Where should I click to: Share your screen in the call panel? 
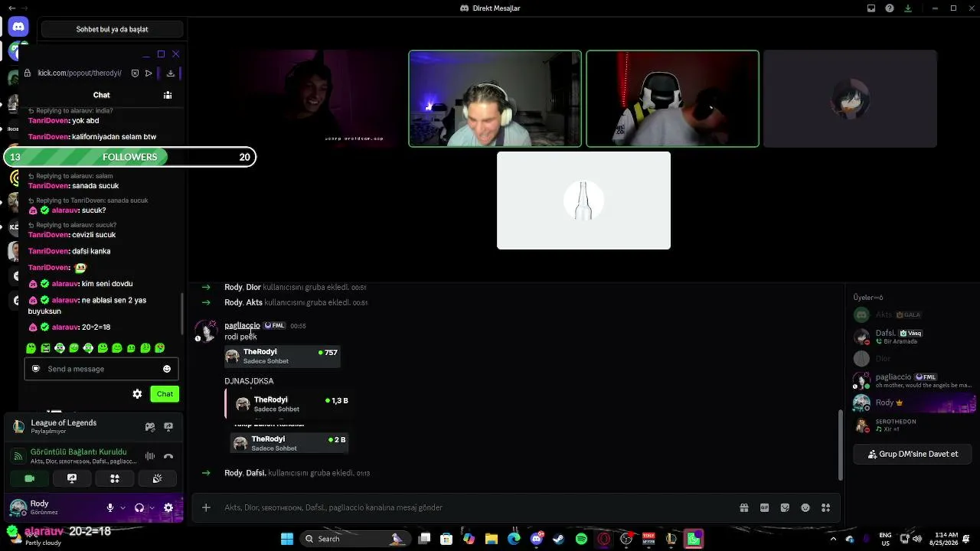coord(72,478)
